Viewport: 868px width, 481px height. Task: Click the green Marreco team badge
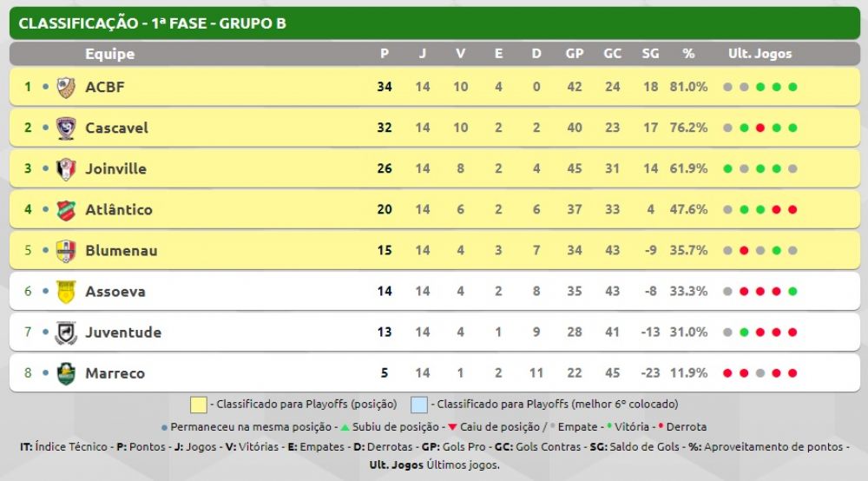click(x=66, y=373)
